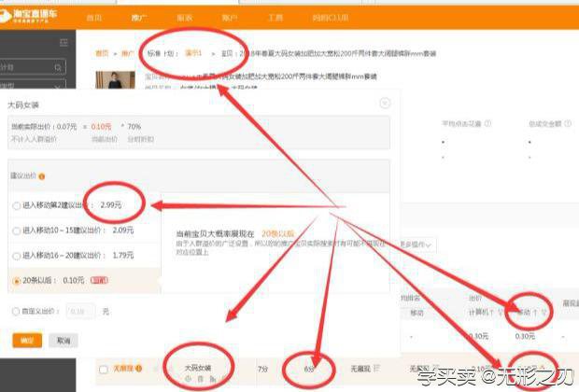The height and width of the screenshot is (392, 579).
Task: Click the round icon beneath 大码女装 keyword
Action: 188,379
